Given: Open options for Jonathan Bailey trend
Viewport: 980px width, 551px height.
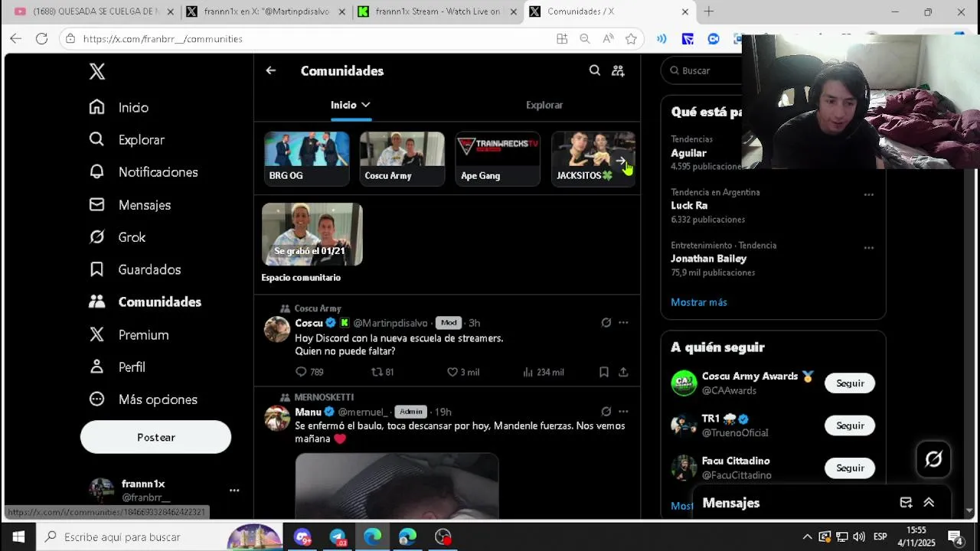Looking at the screenshot, I should pyautogui.click(x=869, y=248).
